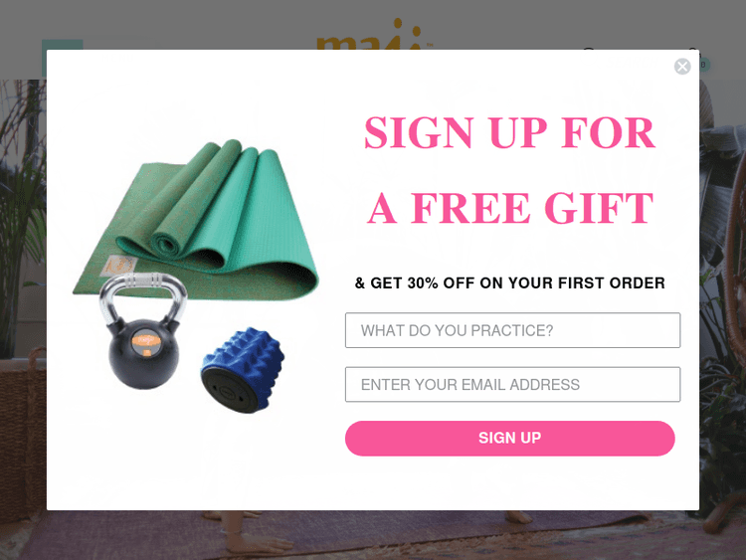The width and height of the screenshot is (746, 560).
Task: Click the 'A FREE GIFT' heading text
Action: point(509,208)
